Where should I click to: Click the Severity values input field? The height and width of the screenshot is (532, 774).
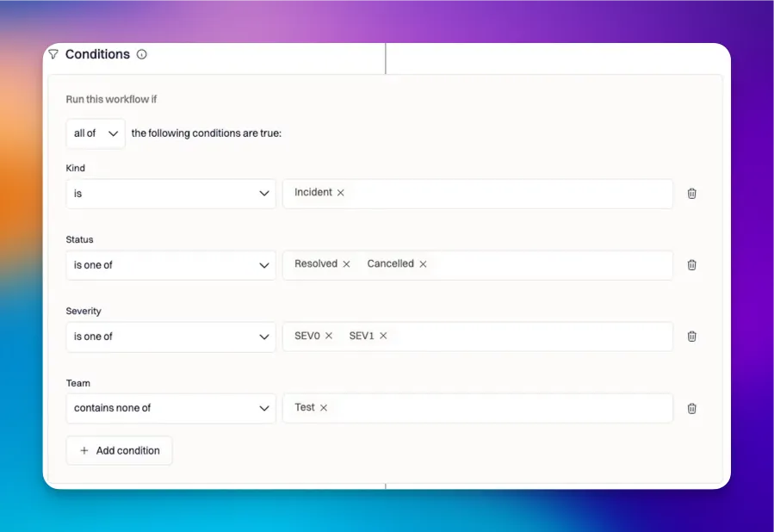pyautogui.click(x=477, y=337)
